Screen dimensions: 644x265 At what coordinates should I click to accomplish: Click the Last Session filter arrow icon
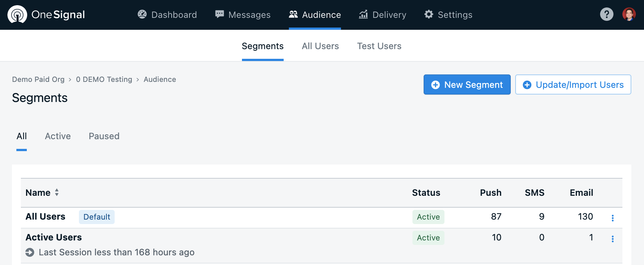(x=30, y=252)
